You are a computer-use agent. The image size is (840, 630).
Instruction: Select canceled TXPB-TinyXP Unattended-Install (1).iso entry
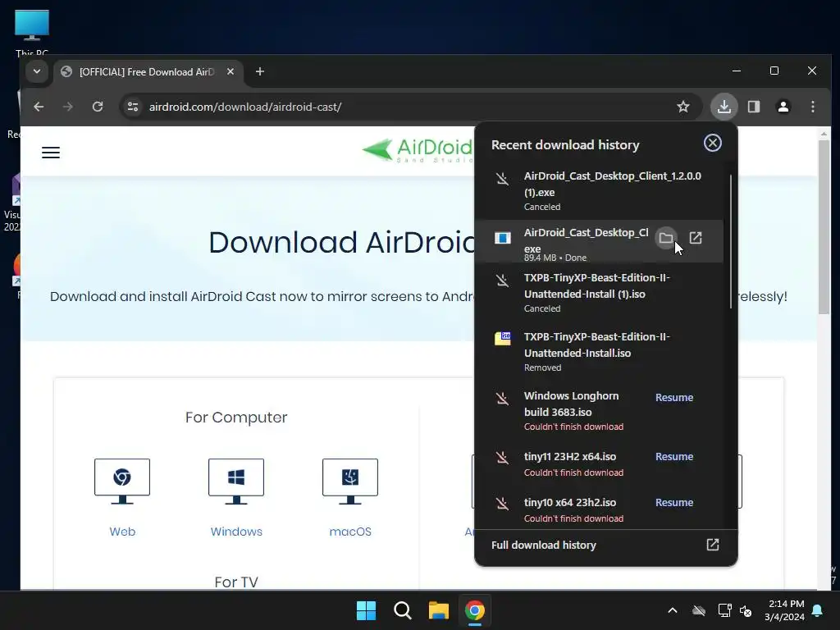coord(599,293)
